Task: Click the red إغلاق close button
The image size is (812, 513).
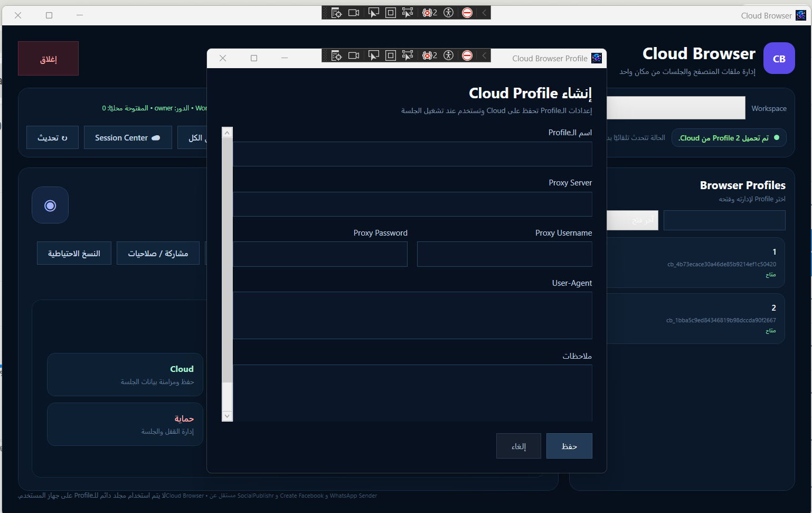Action: click(48, 59)
